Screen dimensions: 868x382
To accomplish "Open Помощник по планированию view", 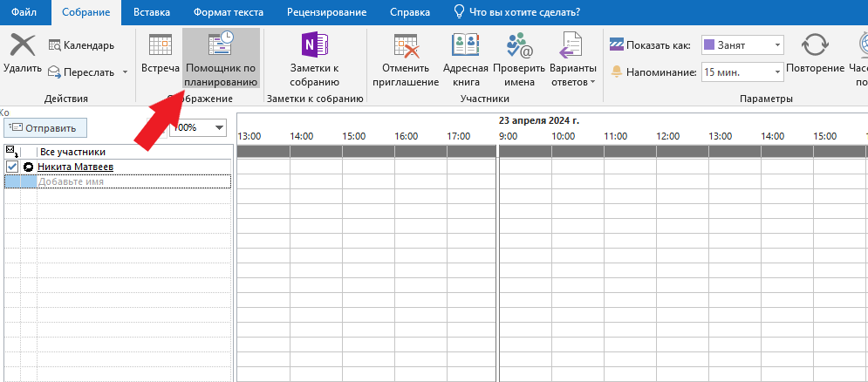I will pos(221,58).
